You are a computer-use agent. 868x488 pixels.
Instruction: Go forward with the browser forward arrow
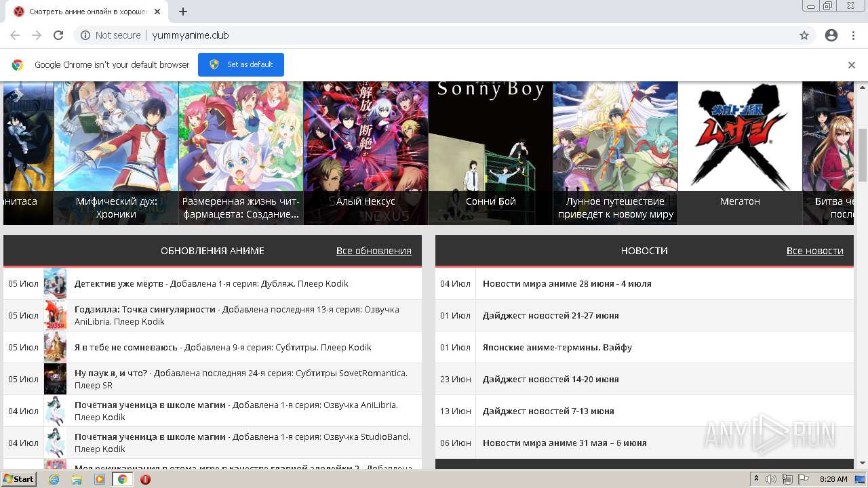[37, 35]
